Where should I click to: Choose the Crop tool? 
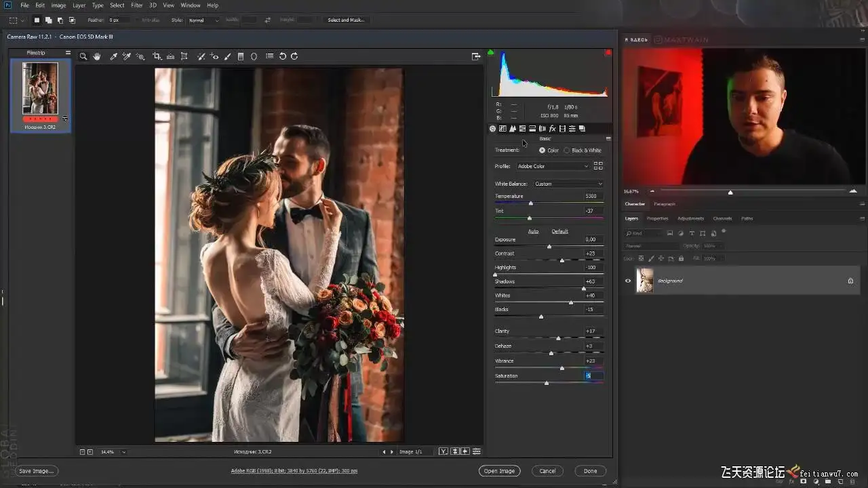pos(157,56)
